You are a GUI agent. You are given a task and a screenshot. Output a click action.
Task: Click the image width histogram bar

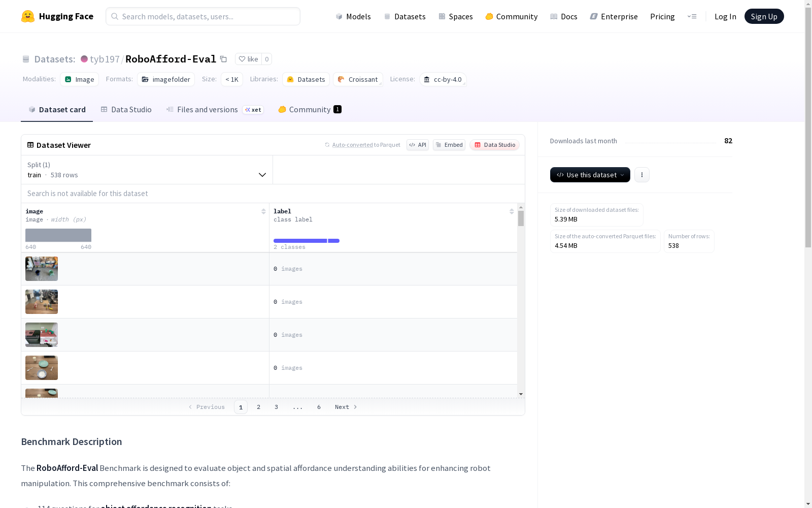58,235
